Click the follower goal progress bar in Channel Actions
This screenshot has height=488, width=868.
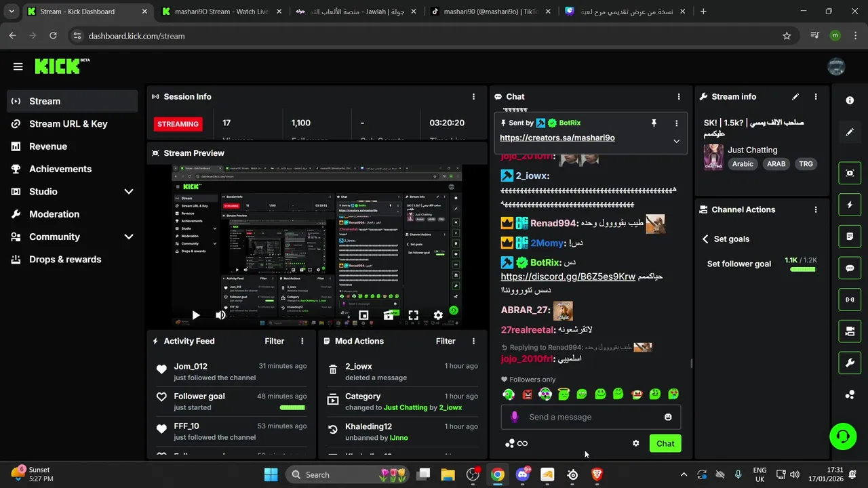tap(803, 270)
